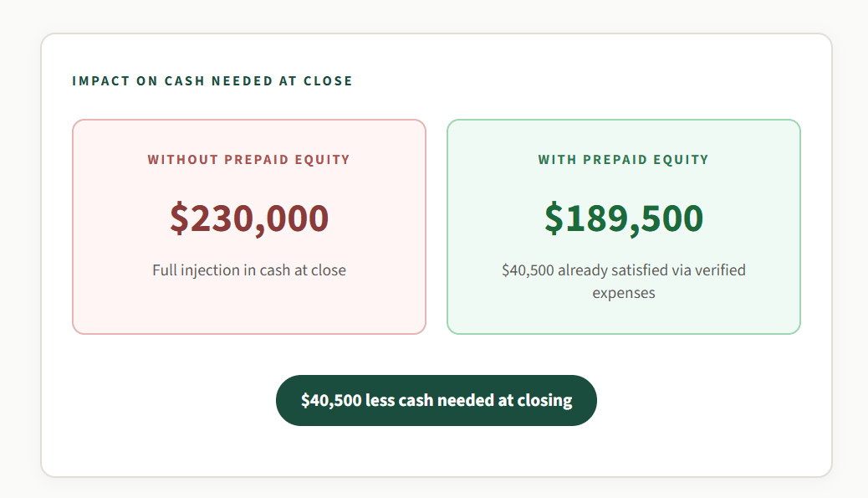868x498 pixels.
Task: Click the 'Impact on Cash Needed at Close' heading
Action: pos(212,81)
